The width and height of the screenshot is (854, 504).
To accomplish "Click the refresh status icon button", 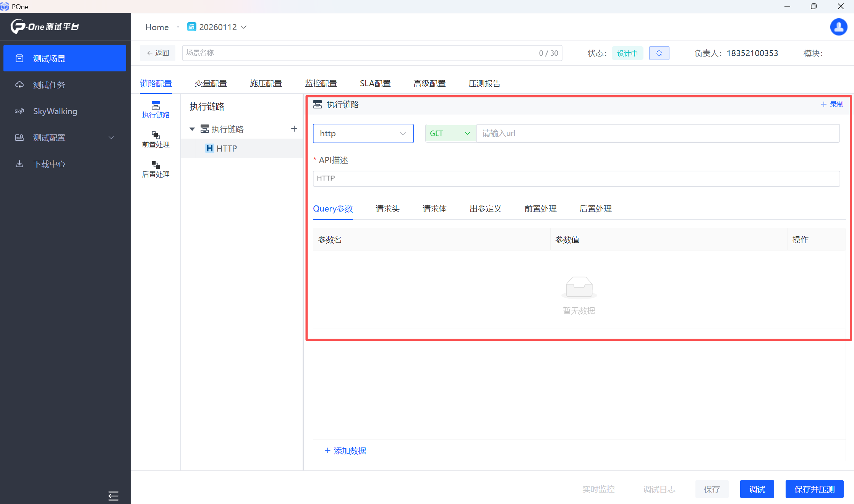I will [x=659, y=53].
